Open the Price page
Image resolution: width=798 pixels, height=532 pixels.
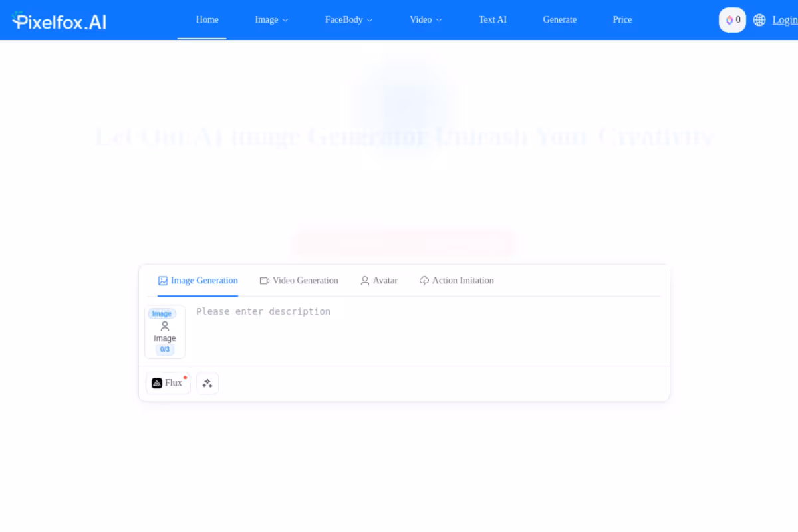(622, 20)
